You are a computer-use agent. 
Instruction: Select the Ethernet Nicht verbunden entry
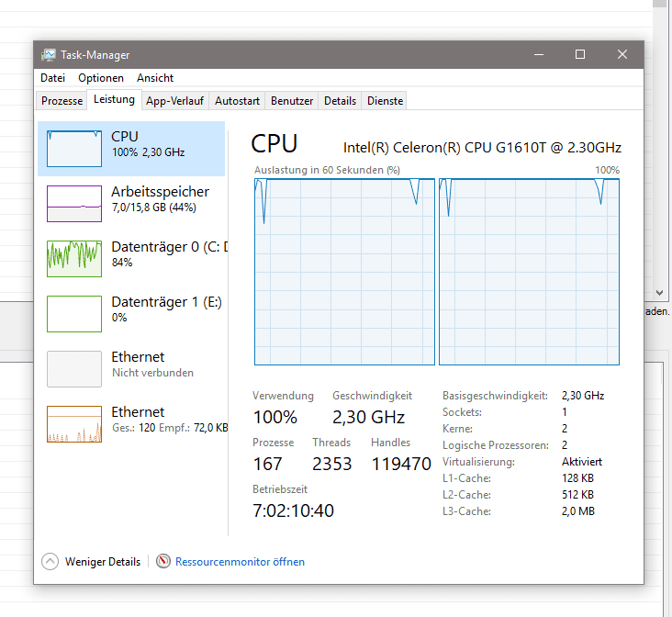(x=131, y=369)
